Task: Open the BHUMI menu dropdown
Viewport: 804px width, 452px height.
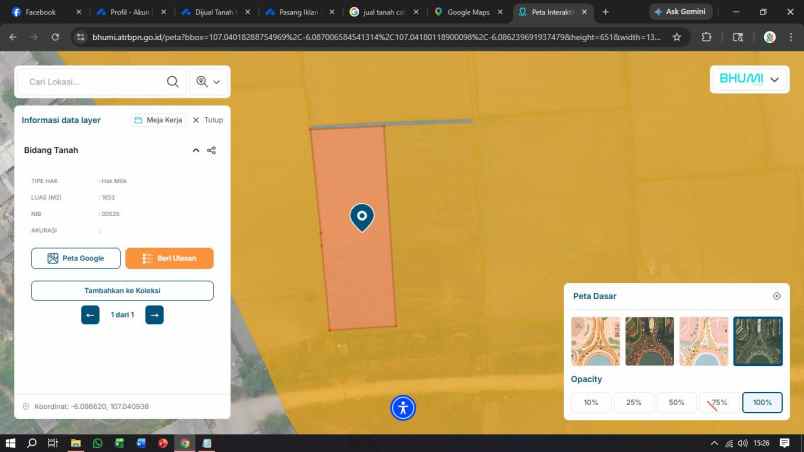Action: [x=749, y=79]
